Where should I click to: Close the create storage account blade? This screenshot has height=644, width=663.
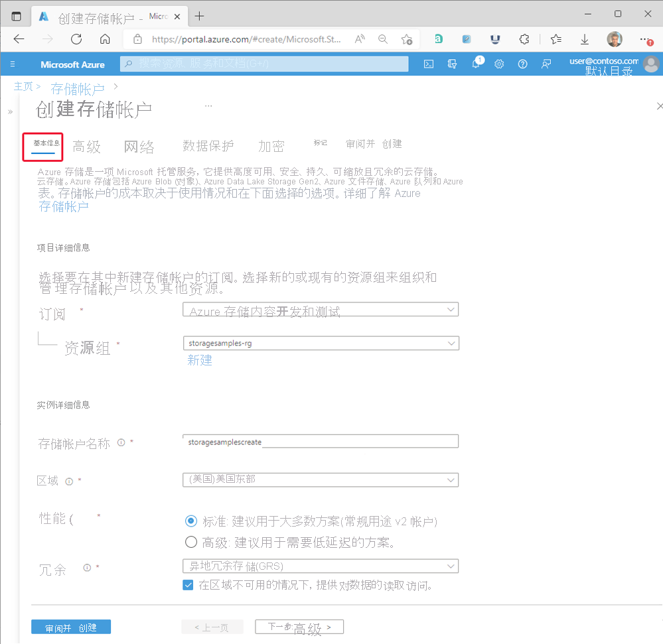point(659,106)
